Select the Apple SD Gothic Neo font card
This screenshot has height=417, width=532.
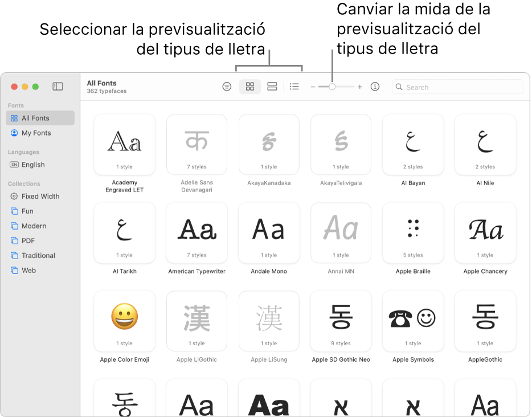coord(341,322)
